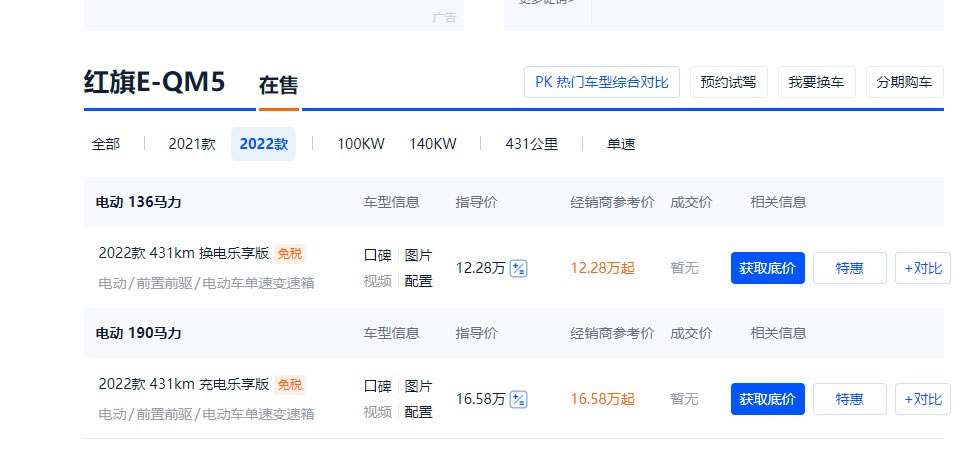The image size is (975, 466).
Task: Click the 免税 tag on 换电乐享版
Action: point(290,254)
